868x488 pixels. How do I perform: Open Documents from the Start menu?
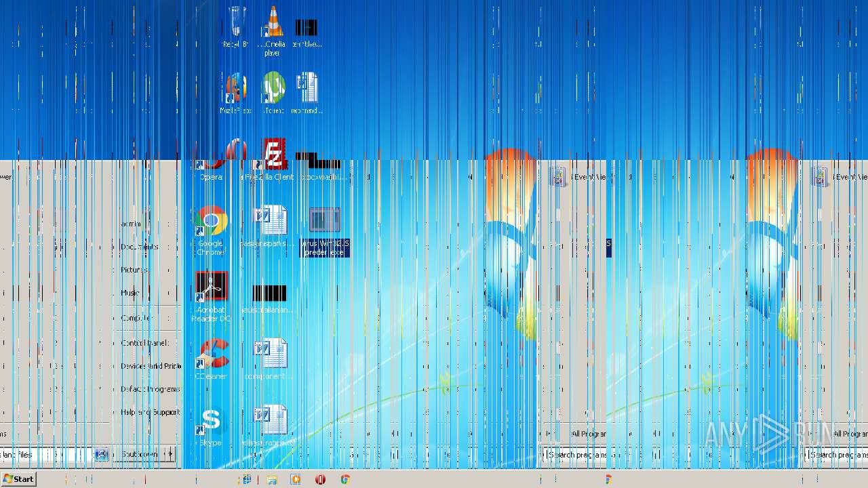[139, 247]
